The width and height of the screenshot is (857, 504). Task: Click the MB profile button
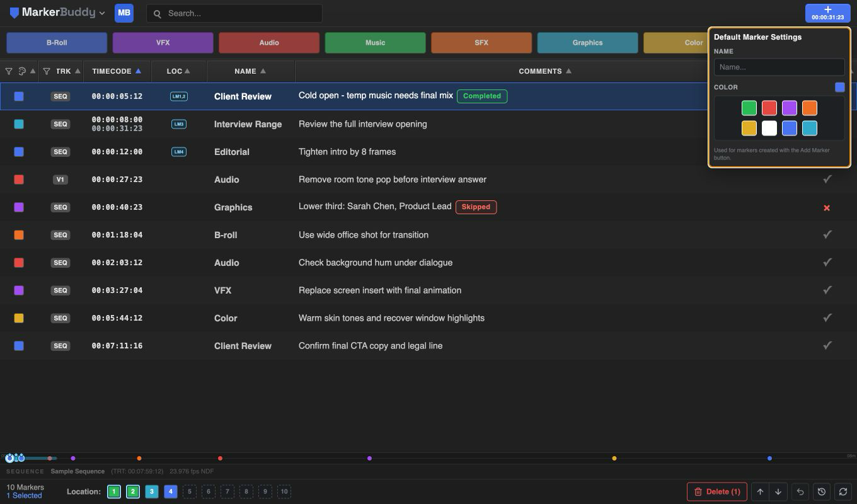[x=124, y=13]
